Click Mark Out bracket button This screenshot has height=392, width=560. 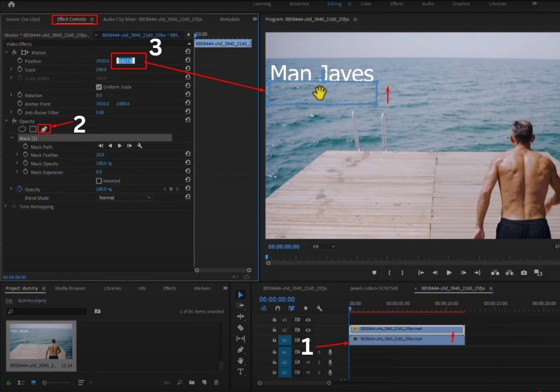403,273
